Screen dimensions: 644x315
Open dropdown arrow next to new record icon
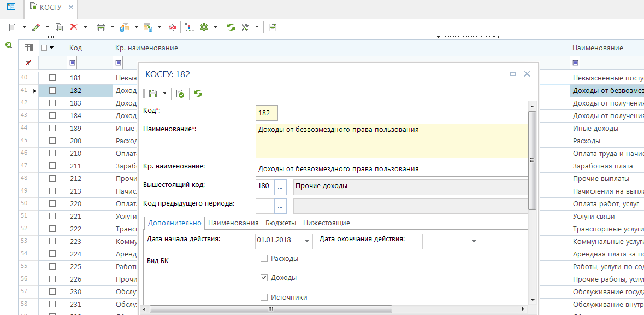point(24,27)
